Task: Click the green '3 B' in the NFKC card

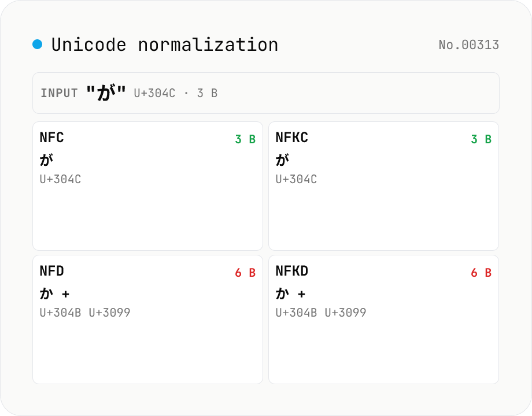Action: [481, 139]
